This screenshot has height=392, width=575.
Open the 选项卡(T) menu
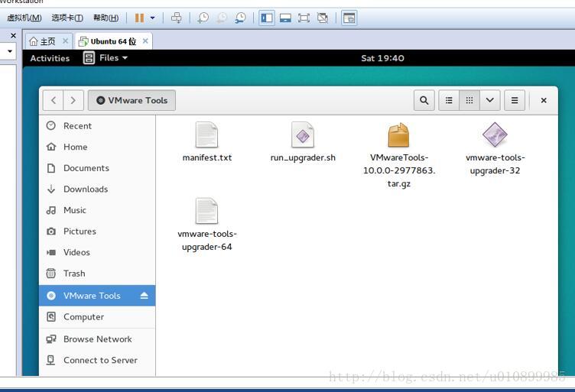coord(67,18)
